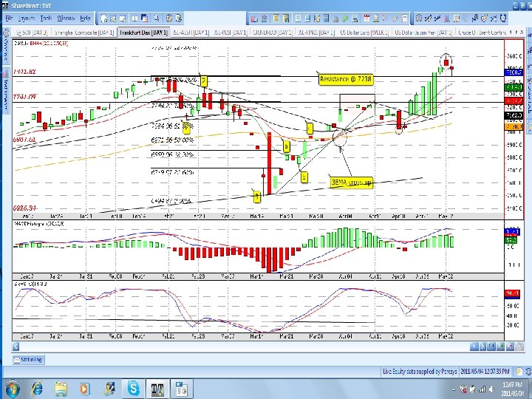The height and width of the screenshot is (399, 532).
Task: Open the Help menu
Action: 85,18
